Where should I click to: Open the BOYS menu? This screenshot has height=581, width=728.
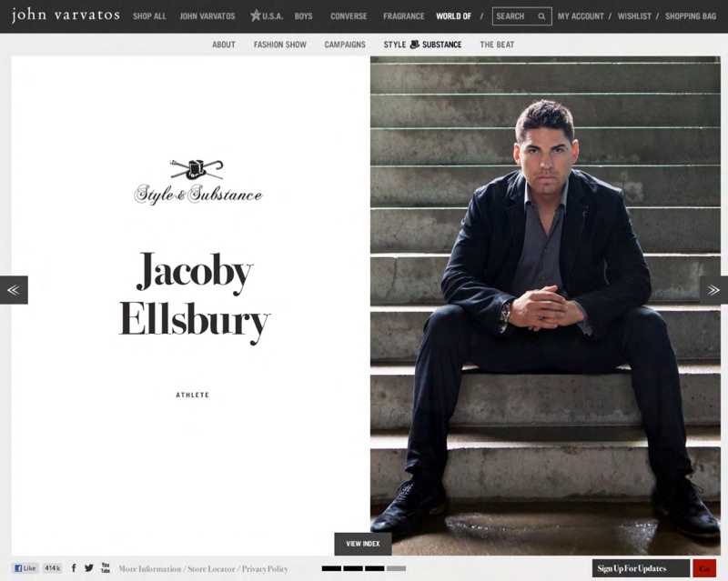tap(303, 16)
